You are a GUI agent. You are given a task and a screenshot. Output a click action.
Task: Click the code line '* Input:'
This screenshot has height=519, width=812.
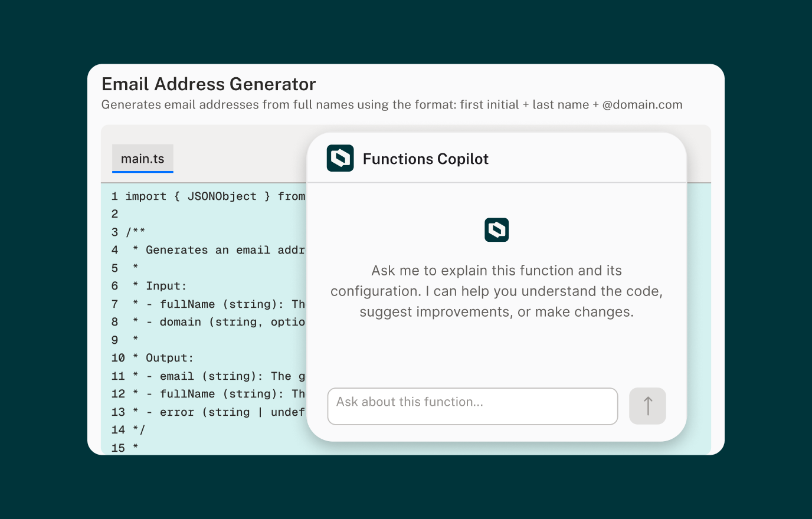[x=159, y=286]
